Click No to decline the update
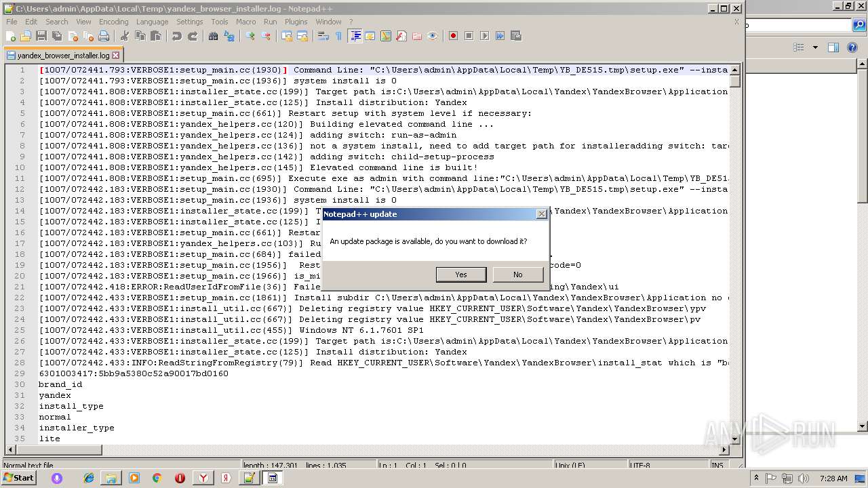This screenshot has width=868, height=488. (518, 274)
